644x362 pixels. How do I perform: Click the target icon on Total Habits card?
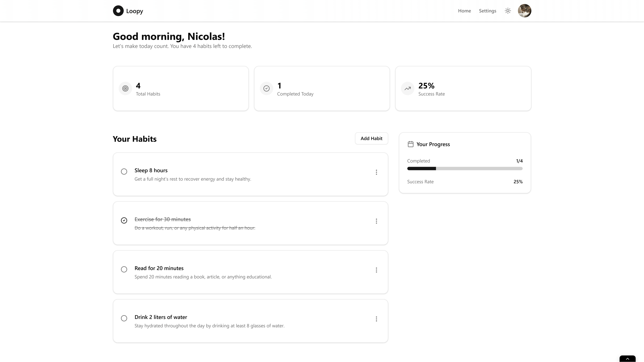pos(125,88)
